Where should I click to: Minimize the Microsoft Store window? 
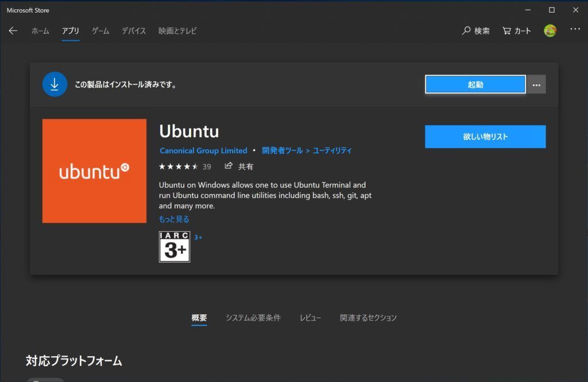pos(528,10)
